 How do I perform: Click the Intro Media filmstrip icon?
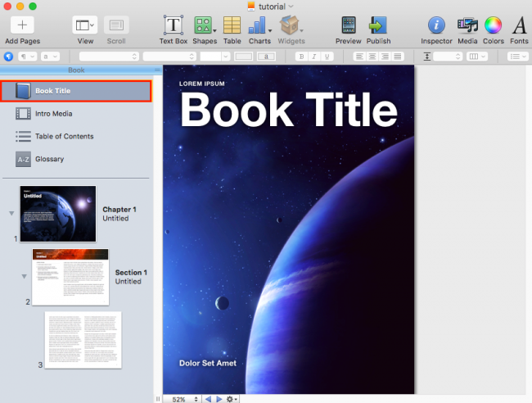pyautogui.click(x=23, y=114)
